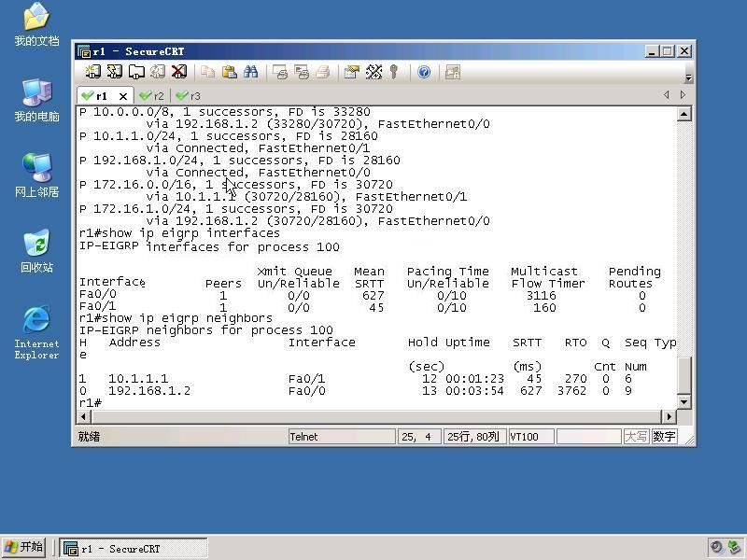Launch Internet Explorer from the desktop
The image size is (747, 560).
click(36, 333)
